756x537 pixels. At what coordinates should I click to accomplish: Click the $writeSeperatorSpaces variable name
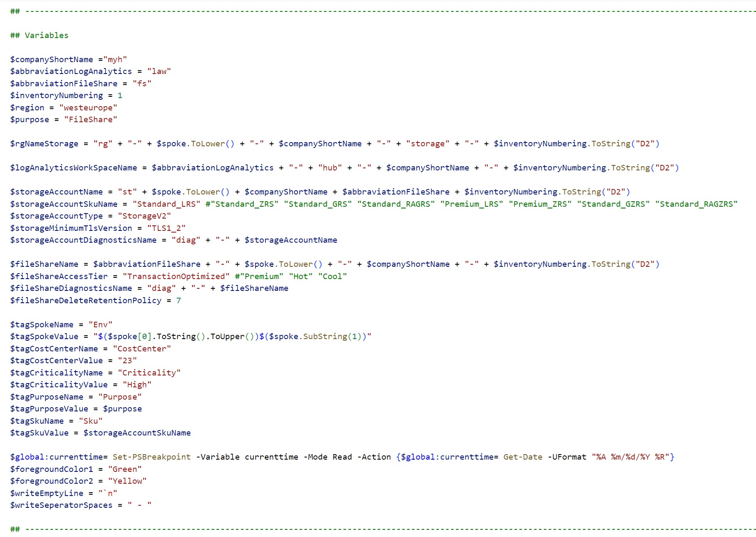61,505
